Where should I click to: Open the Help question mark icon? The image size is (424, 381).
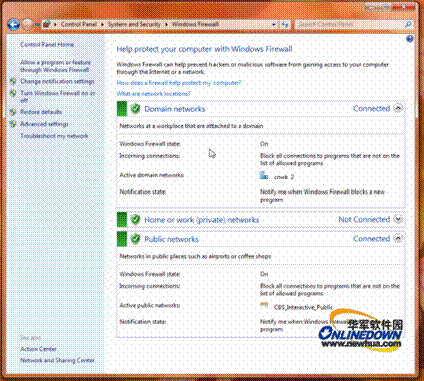click(x=410, y=39)
